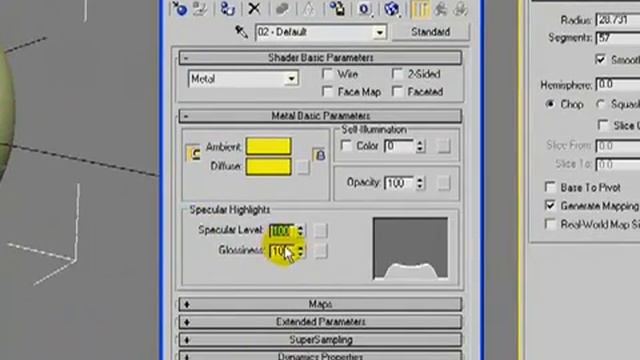Open the Material ID Channel flyout
Viewport: 640px width, 360px height.
point(364,9)
